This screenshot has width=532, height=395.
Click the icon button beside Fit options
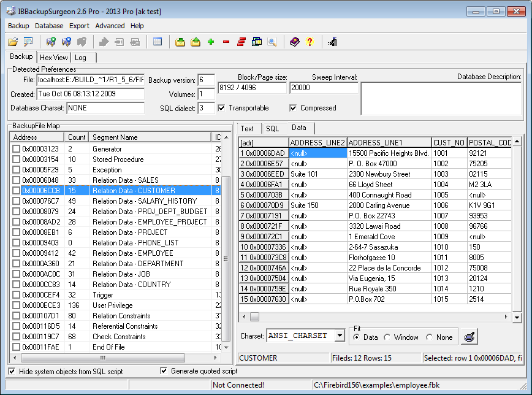coord(469,337)
